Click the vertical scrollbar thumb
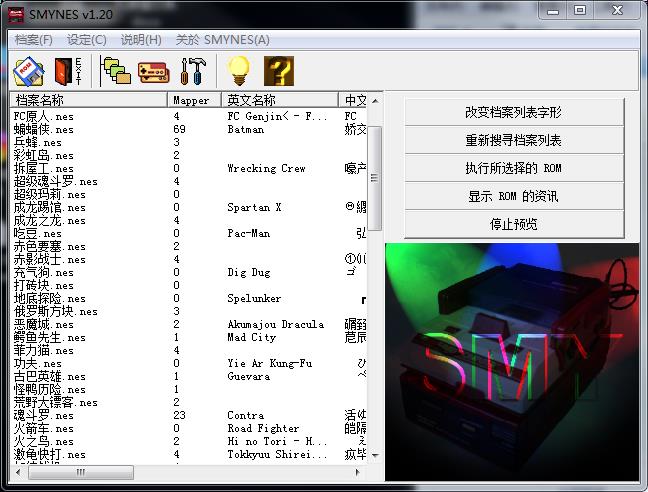The image size is (648, 492). [375, 178]
